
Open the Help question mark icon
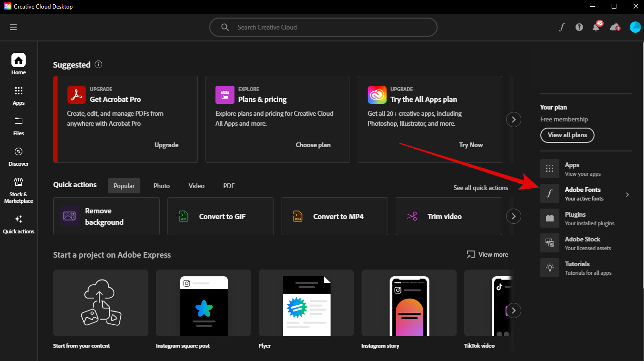(579, 27)
